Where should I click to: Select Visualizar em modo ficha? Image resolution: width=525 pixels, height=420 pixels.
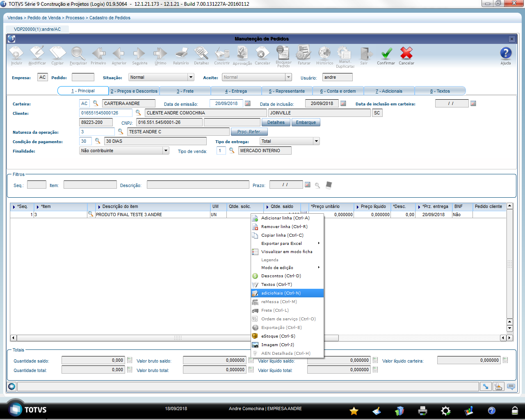(287, 251)
